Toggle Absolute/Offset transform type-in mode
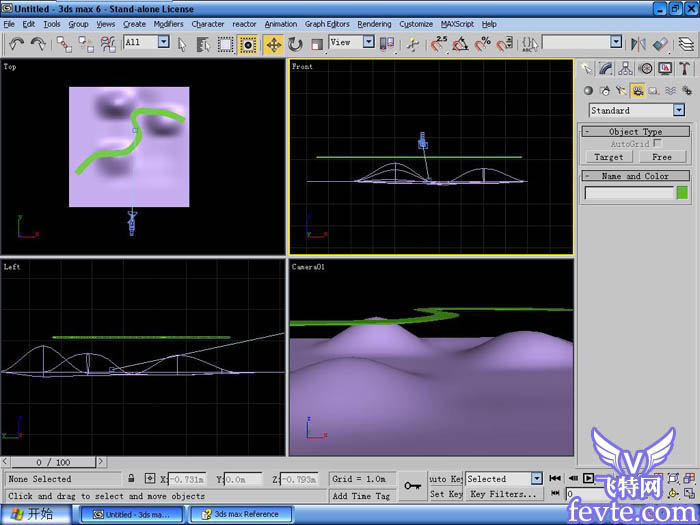This screenshot has width=700, height=525. 150,479
